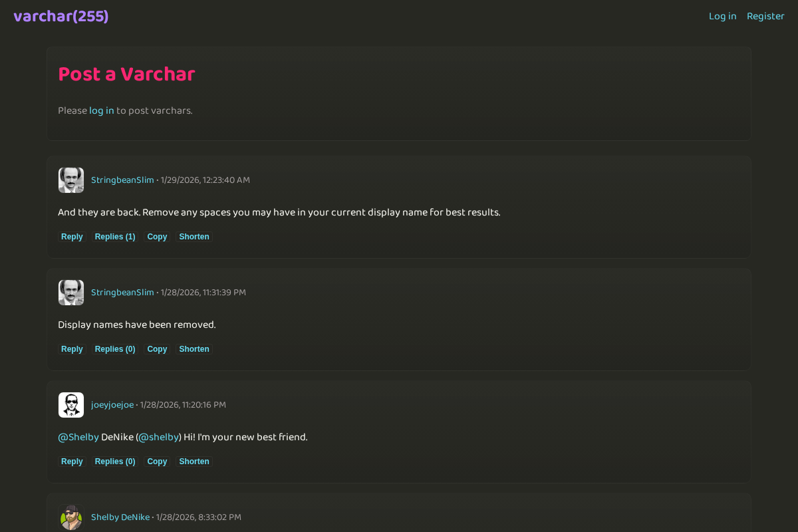Open joeyjoejoe's username profile link

[x=112, y=405]
